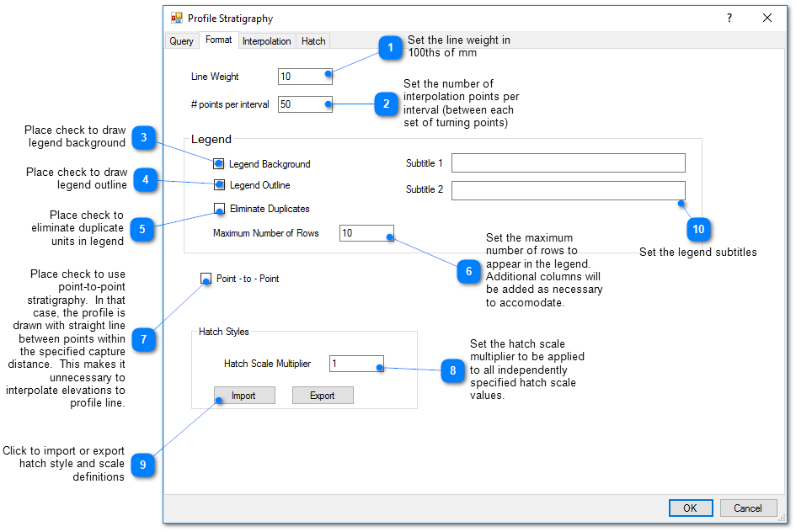Click the Subtitle 1 text field
This screenshot has width=796, height=532.
point(568,163)
